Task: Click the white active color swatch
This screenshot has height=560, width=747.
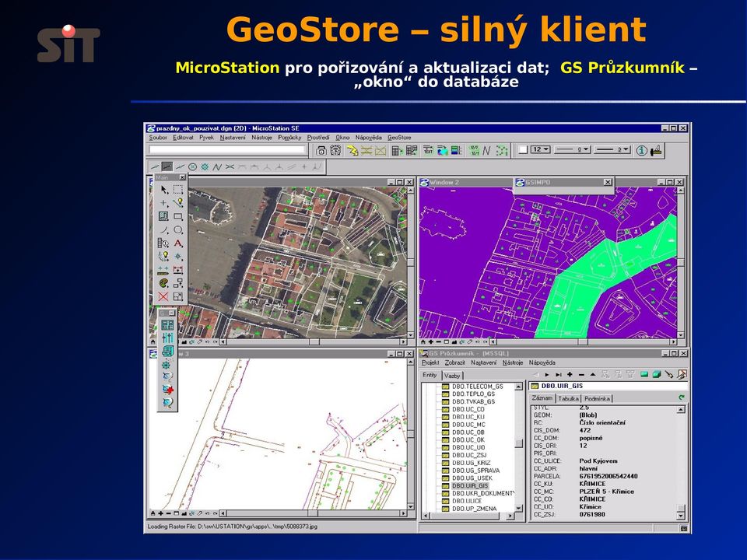Action: point(523,150)
